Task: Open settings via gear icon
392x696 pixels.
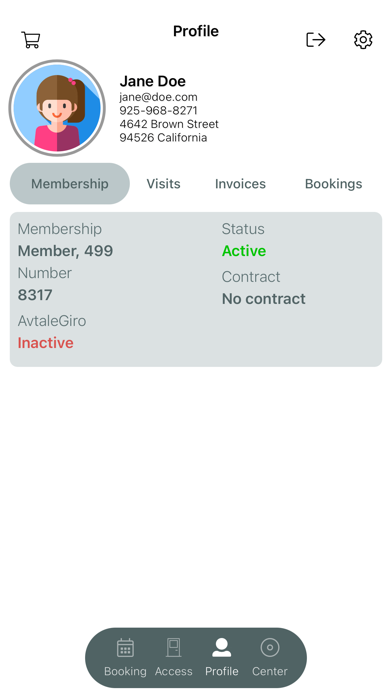Action: coord(363,40)
